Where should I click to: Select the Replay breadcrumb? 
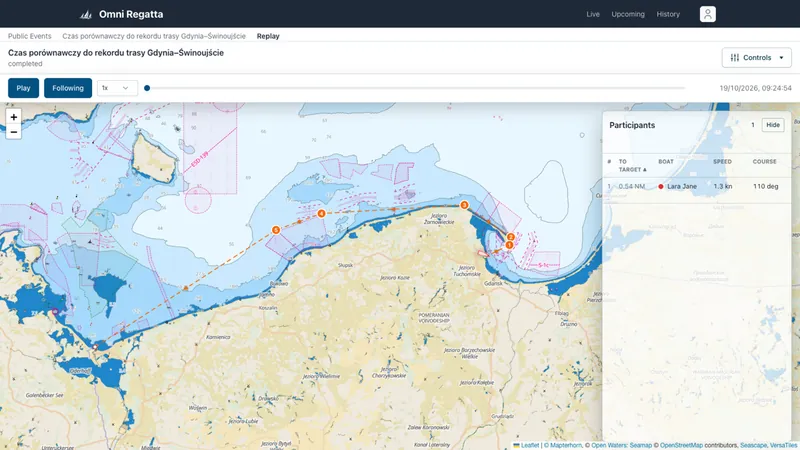click(268, 36)
